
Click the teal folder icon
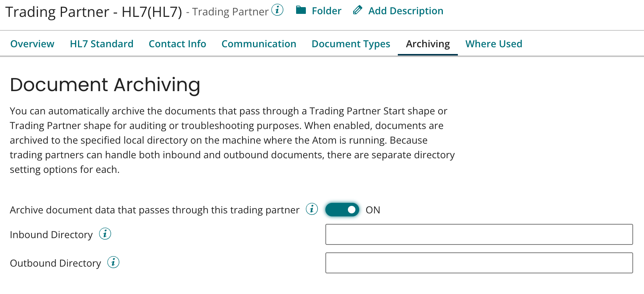tap(301, 10)
